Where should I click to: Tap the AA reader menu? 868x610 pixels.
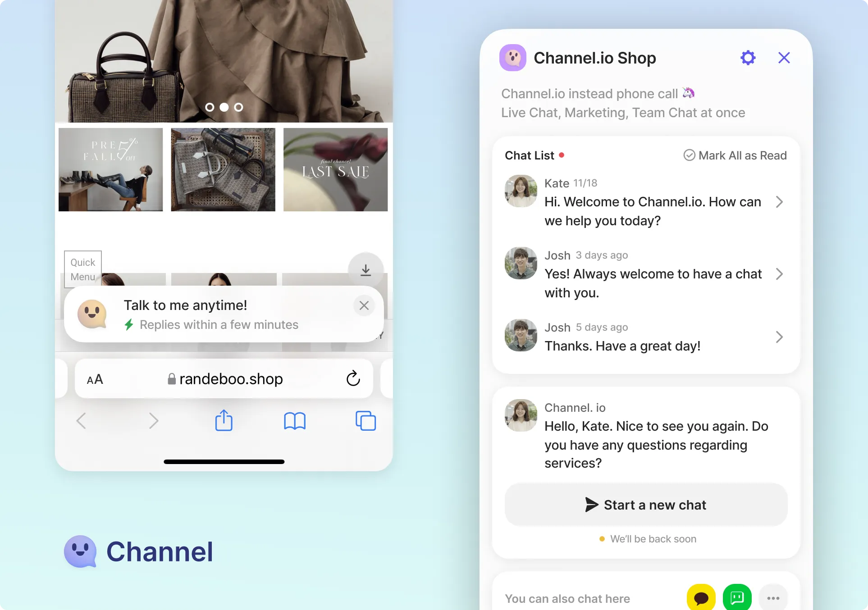click(95, 379)
